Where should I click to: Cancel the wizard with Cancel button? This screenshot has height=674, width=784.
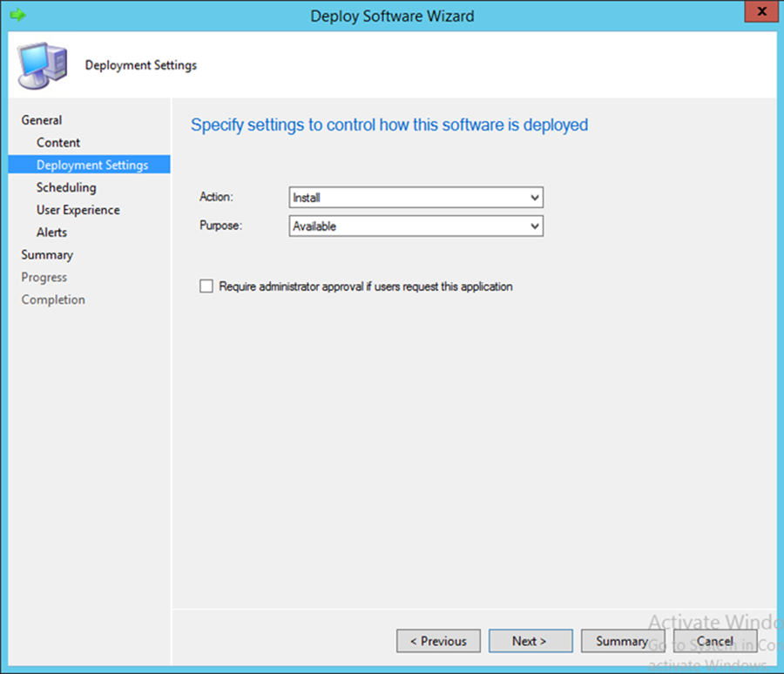pos(715,641)
